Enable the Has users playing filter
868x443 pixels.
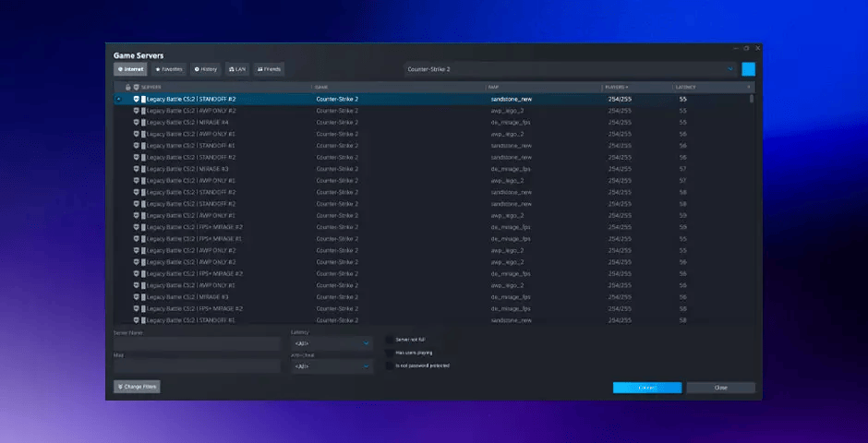(x=390, y=353)
